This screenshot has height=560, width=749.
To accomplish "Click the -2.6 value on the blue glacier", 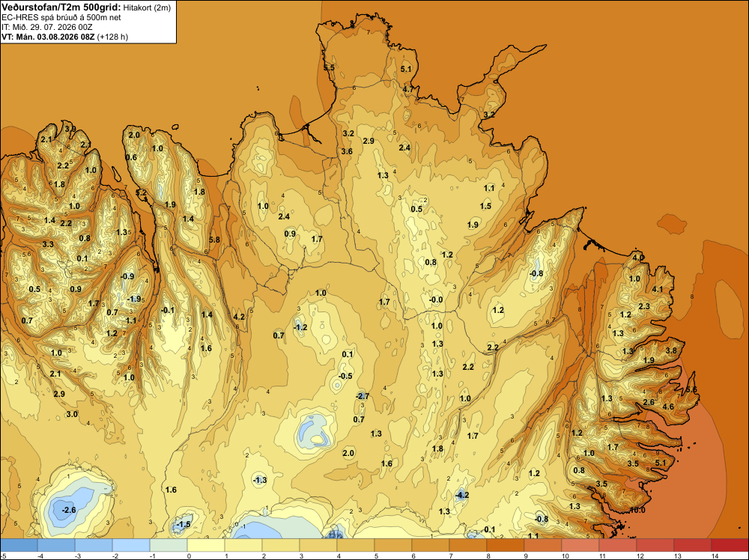I will click(69, 510).
